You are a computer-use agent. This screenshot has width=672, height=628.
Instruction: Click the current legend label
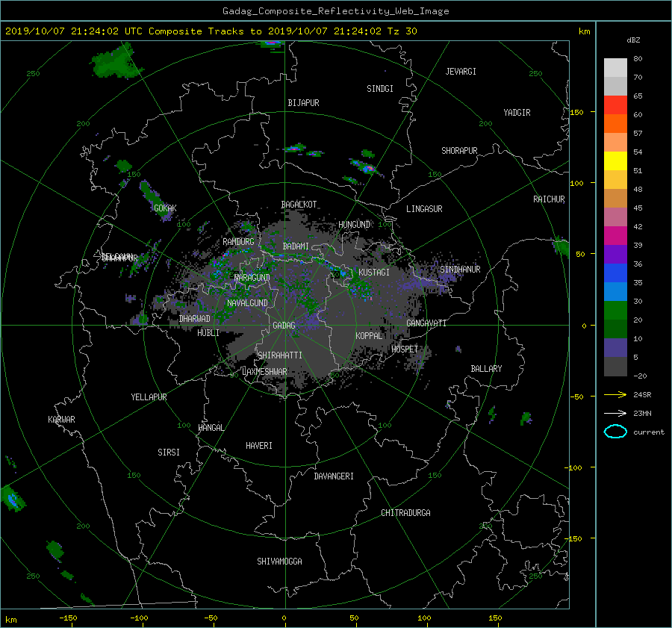point(648,432)
